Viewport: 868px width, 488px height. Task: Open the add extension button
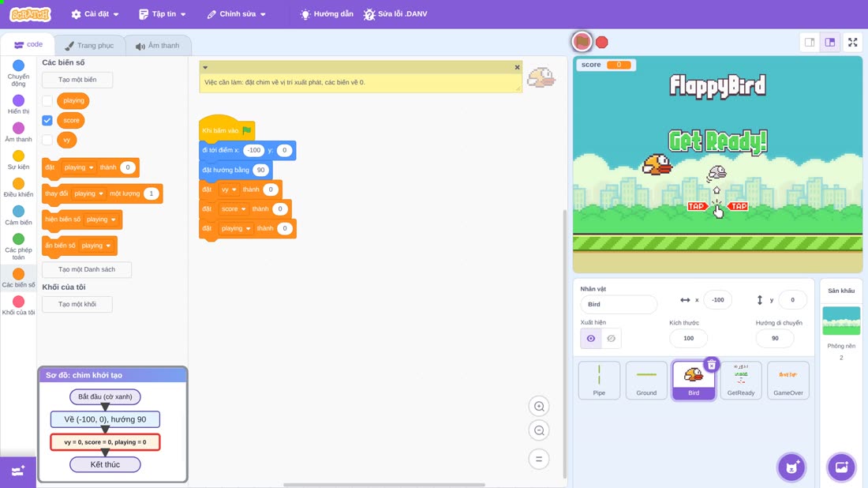coord(17,471)
